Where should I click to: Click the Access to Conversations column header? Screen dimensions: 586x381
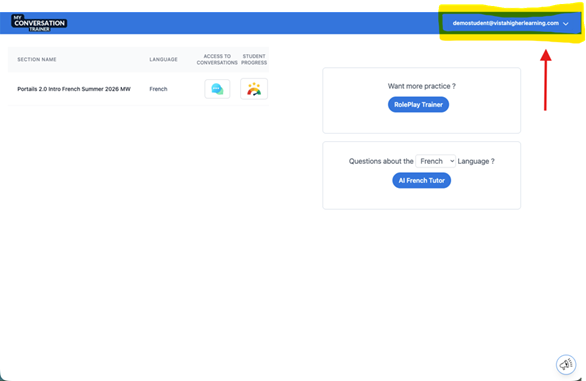pos(217,59)
